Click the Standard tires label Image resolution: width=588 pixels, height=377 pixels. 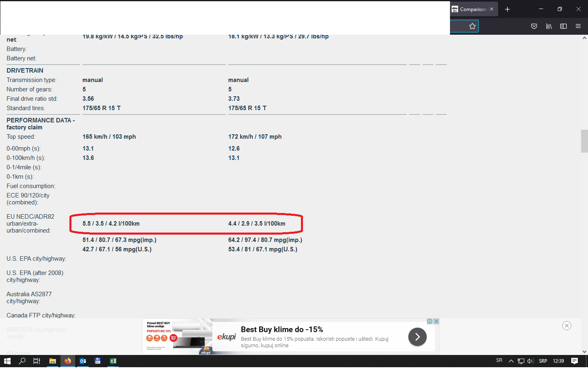[x=26, y=108]
